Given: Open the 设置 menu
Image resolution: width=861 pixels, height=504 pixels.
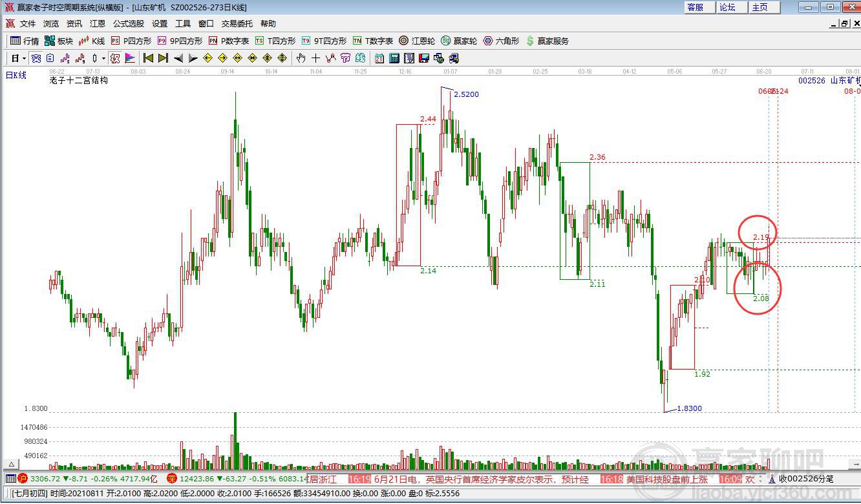Looking at the screenshot, I should 160,23.
